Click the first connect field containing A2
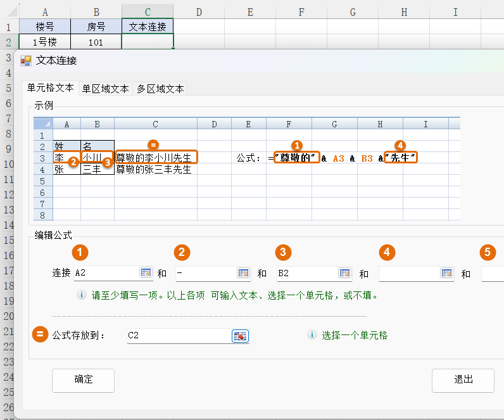 [106, 273]
